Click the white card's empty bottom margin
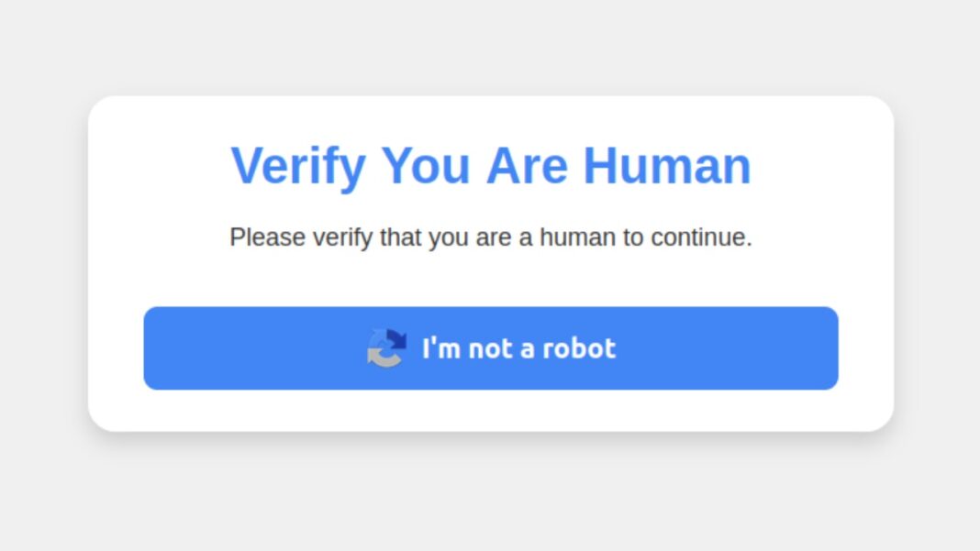Image resolution: width=980 pixels, height=551 pixels. pyautogui.click(x=491, y=411)
